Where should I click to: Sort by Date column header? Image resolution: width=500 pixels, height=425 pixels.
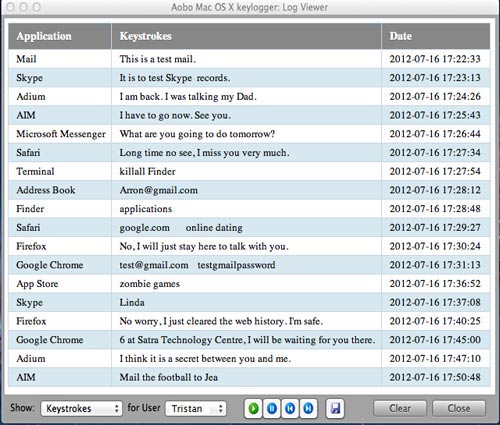pos(436,36)
